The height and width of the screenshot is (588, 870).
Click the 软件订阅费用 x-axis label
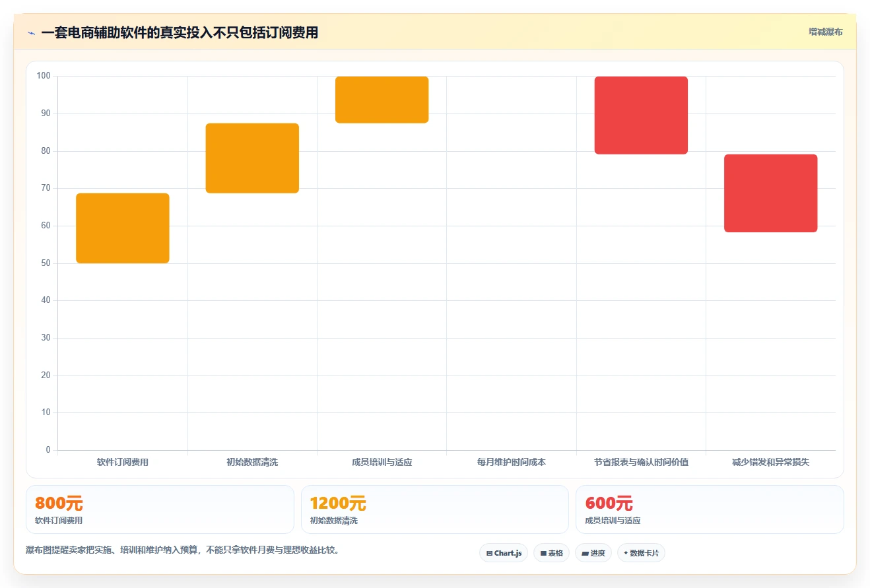coord(123,463)
